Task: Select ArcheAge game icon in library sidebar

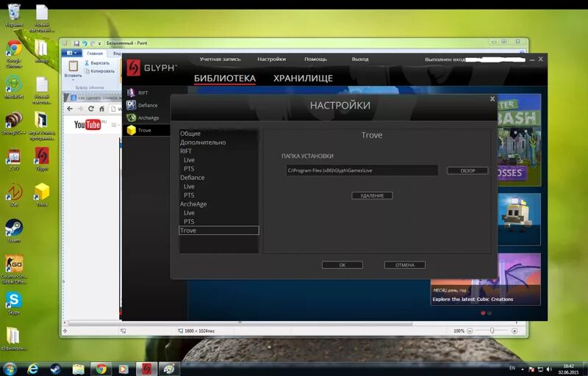Action: coord(131,117)
